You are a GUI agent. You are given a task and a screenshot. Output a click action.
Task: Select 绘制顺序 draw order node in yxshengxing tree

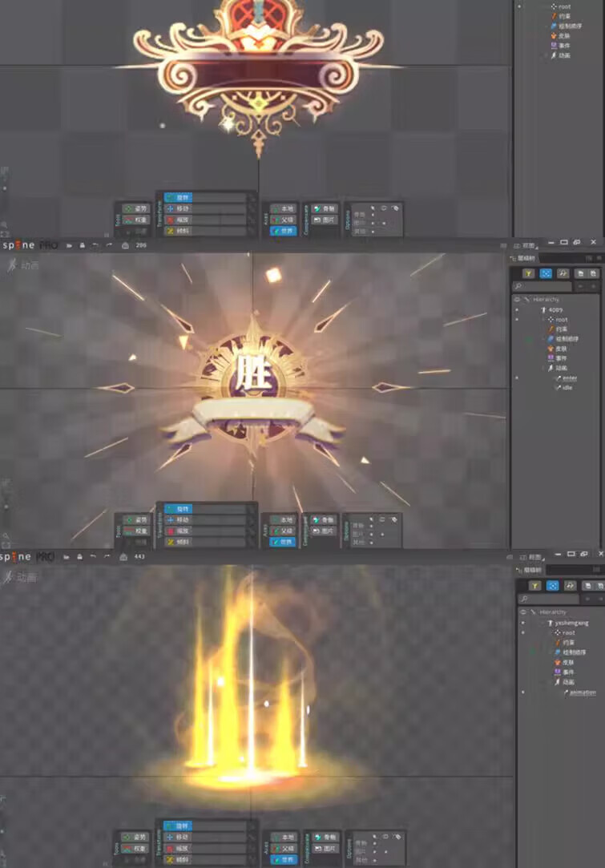click(570, 652)
